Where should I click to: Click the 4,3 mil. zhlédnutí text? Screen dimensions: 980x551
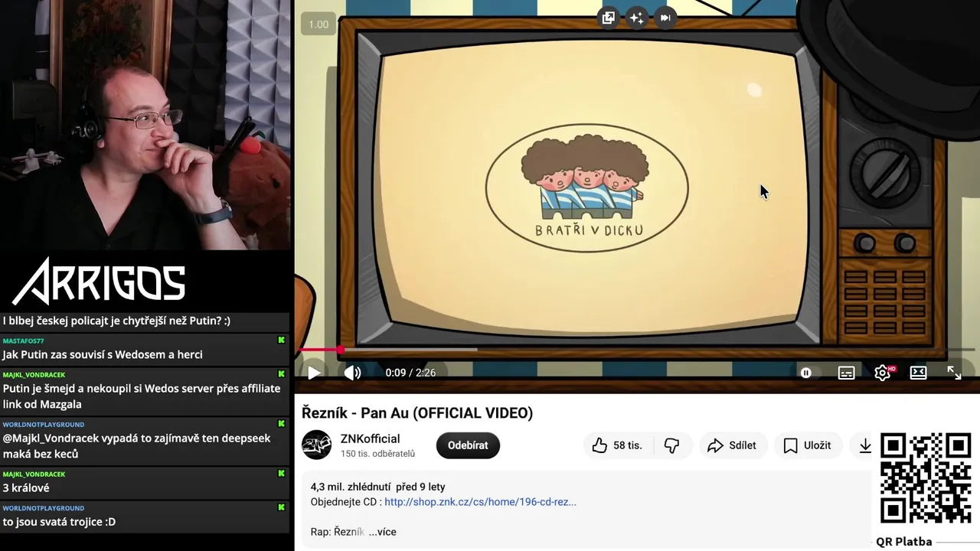(351, 487)
